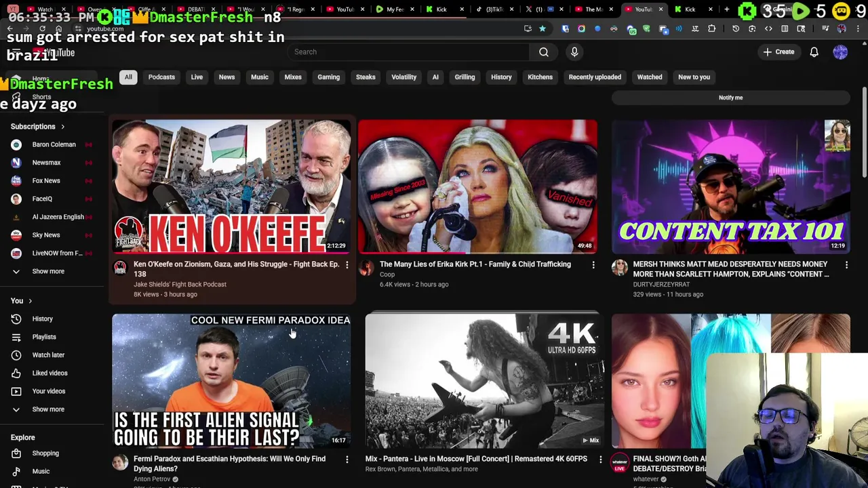Screen dimensions: 868x488
Task: Open a new browser tab with plus
Action: click(726, 9)
